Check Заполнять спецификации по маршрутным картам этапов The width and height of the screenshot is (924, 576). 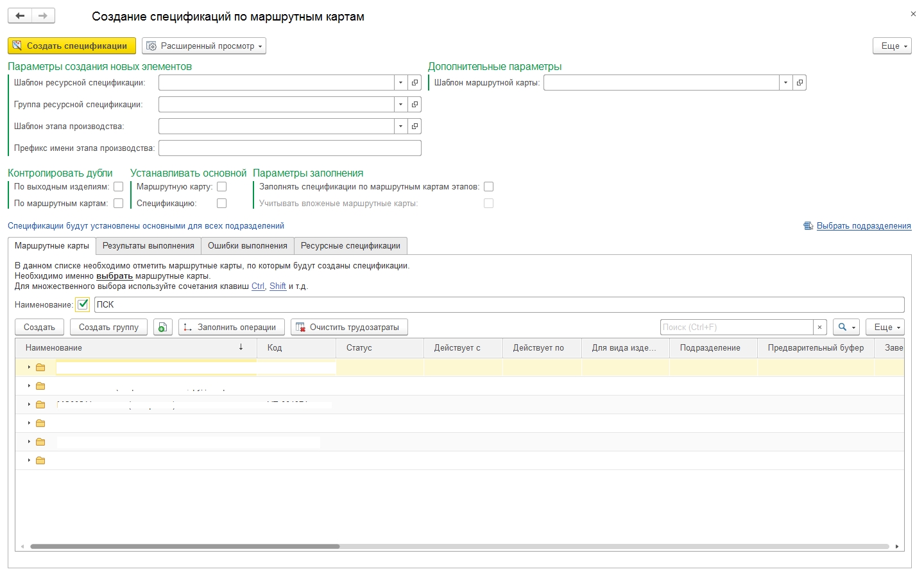click(x=489, y=187)
